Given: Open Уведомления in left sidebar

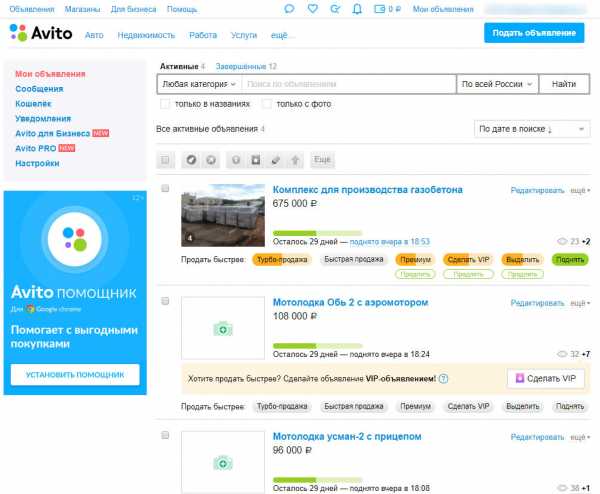Looking at the screenshot, I should pos(43,119).
